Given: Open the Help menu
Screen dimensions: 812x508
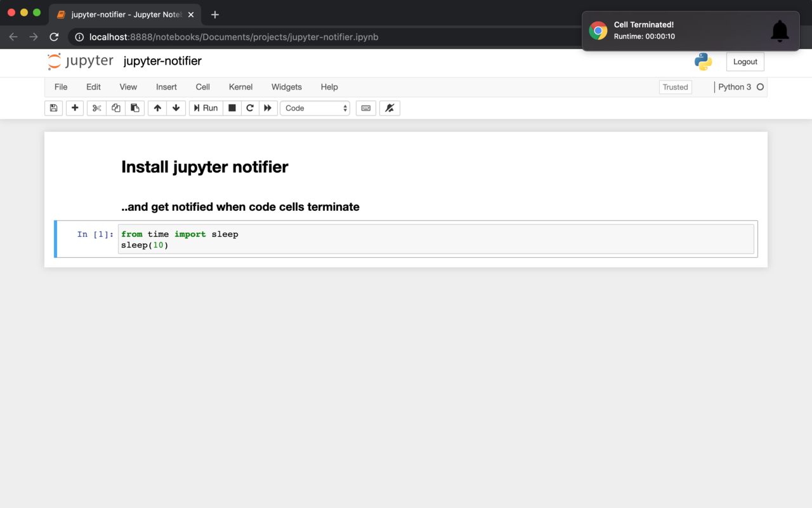Looking at the screenshot, I should point(329,87).
